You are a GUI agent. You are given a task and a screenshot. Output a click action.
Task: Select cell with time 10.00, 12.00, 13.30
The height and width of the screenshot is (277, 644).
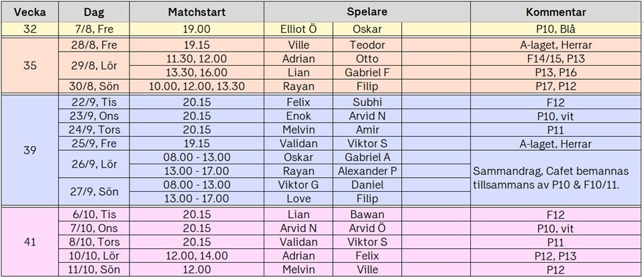pos(197,87)
